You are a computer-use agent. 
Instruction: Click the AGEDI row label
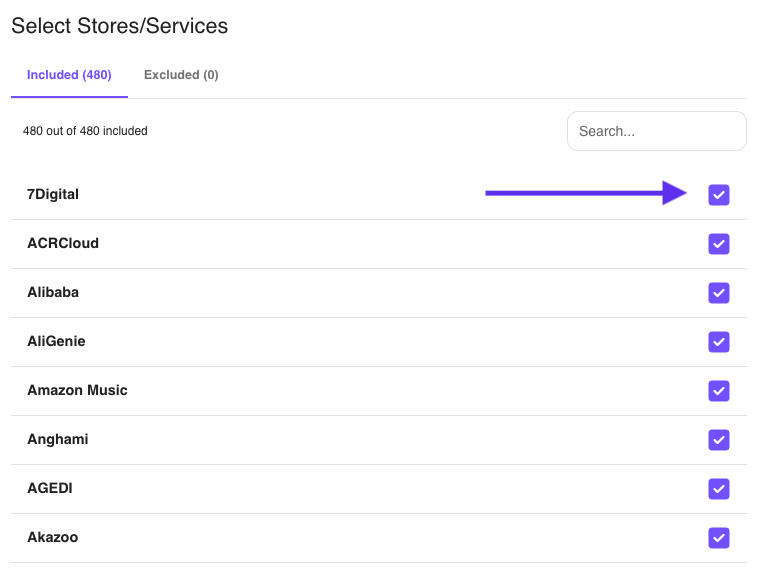[50, 488]
